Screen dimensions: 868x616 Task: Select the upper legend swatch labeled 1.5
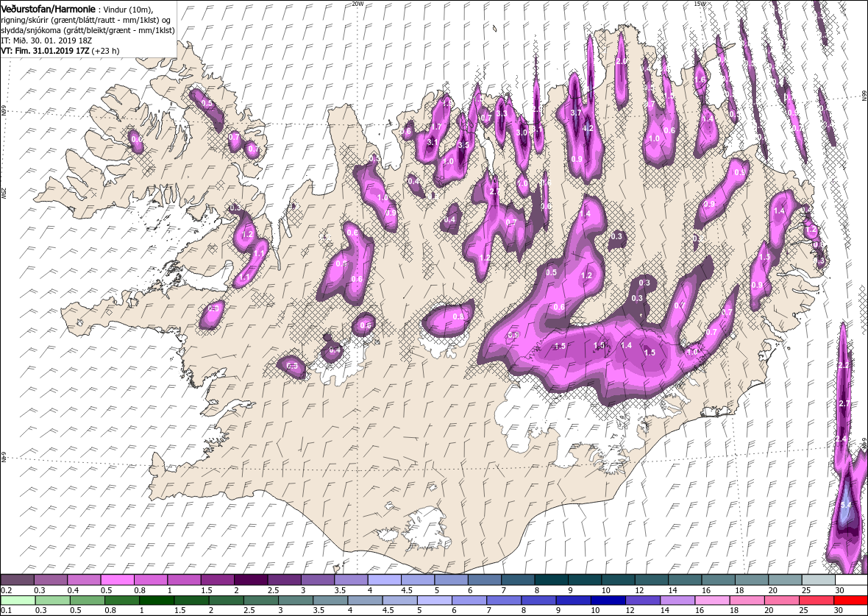point(218,579)
